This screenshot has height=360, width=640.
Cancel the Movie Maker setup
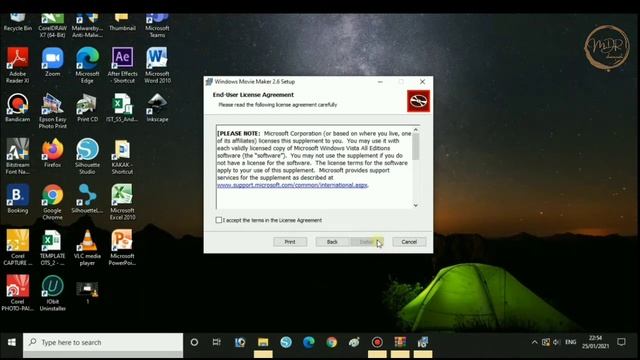tap(409, 242)
